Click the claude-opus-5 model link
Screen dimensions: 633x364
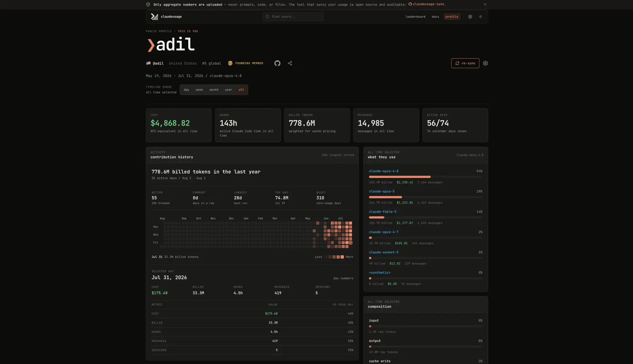pos(381,192)
